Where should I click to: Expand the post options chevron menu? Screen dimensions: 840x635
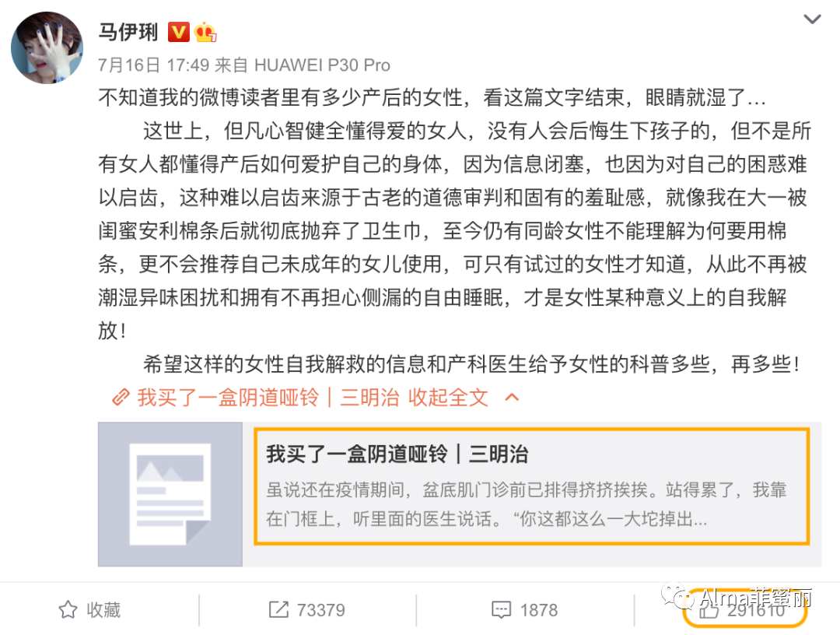point(812,19)
